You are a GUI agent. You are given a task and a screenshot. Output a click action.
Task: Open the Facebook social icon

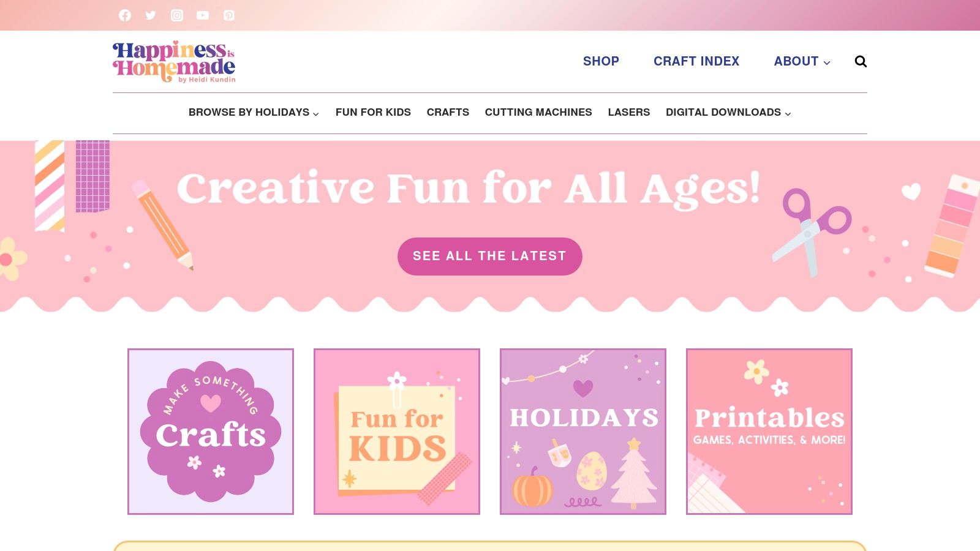[x=125, y=15]
